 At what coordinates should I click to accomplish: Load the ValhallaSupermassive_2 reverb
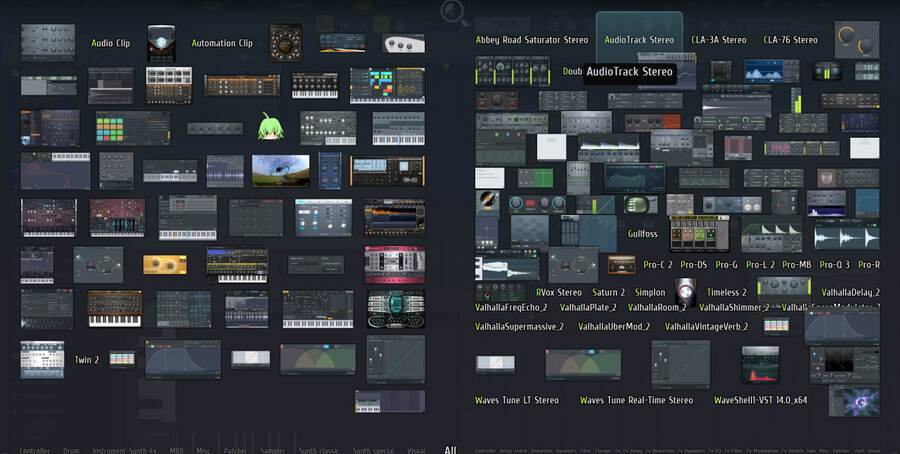[x=519, y=326]
